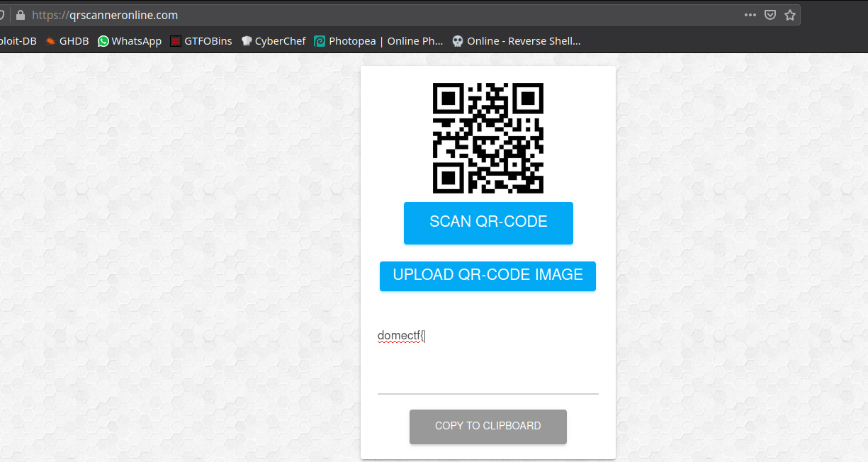Viewport: 868px width, 462px height.
Task: Click the Save to Pocket icon
Action: pyautogui.click(x=770, y=15)
